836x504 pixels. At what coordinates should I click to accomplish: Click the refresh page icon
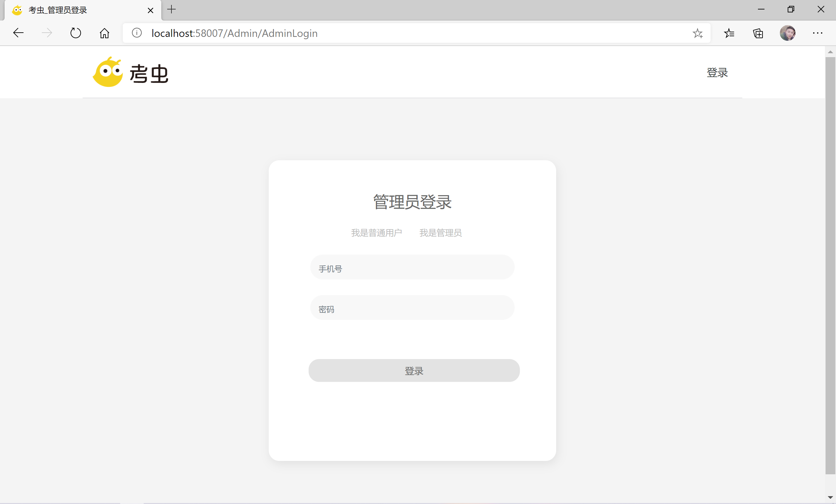tap(75, 33)
